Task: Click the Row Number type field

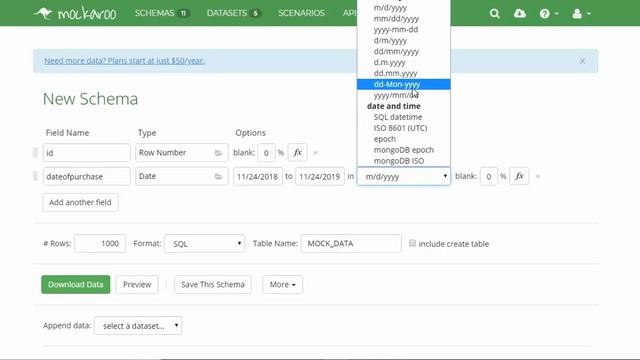Action: 182,153
